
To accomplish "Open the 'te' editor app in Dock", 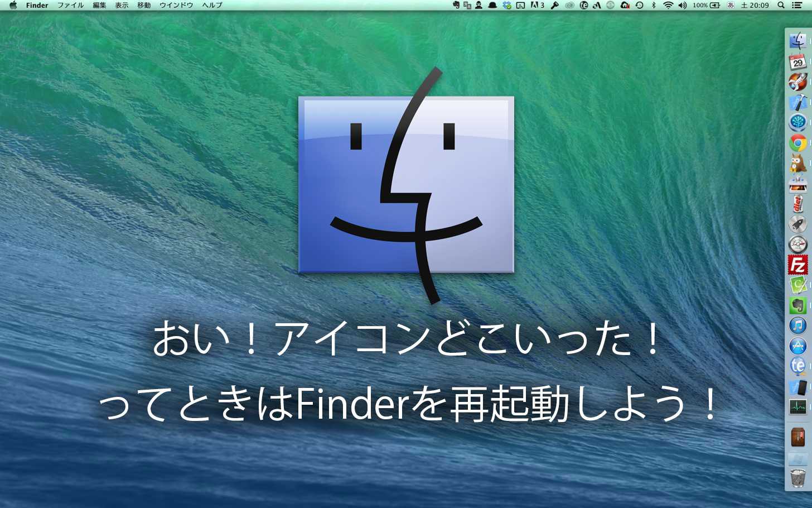I will 797,366.
